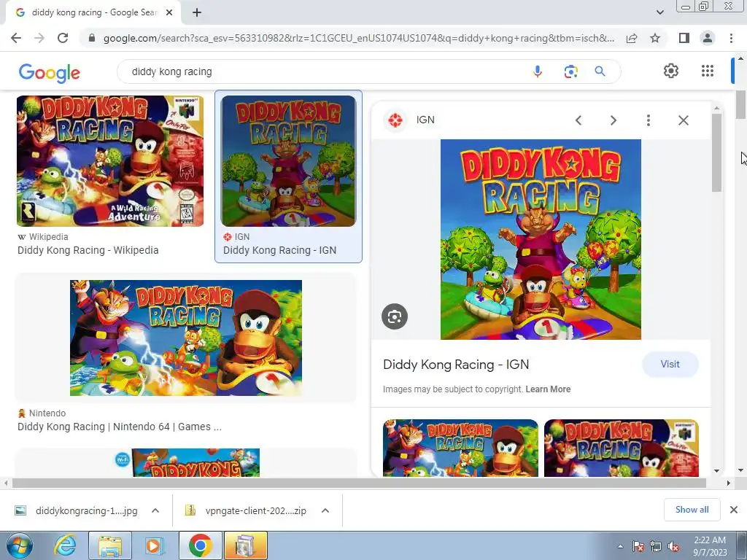Click the Chrome taskbar icon
This screenshot has width=747, height=560.
click(200, 545)
